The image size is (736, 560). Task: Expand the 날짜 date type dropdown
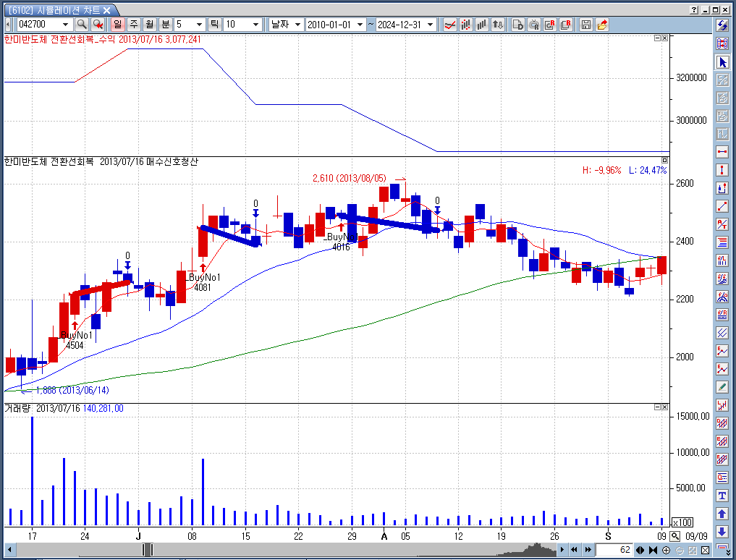pos(297,25)
